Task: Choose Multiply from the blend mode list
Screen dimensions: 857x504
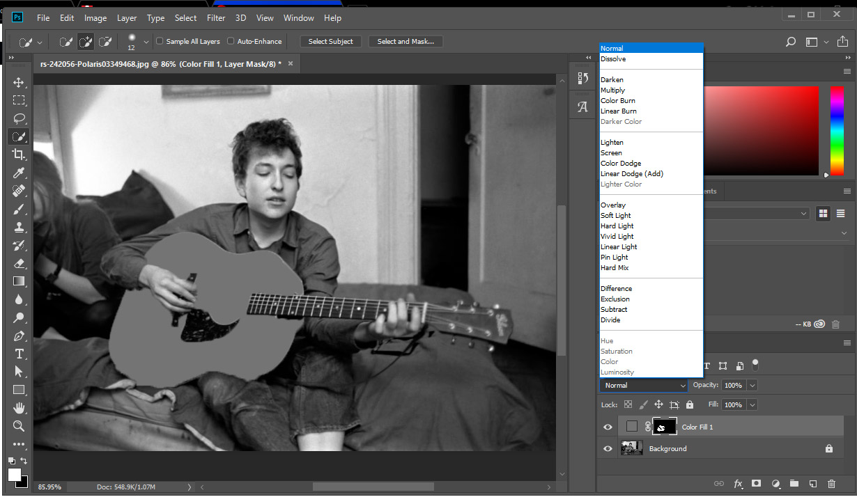Action: point(613,90)
